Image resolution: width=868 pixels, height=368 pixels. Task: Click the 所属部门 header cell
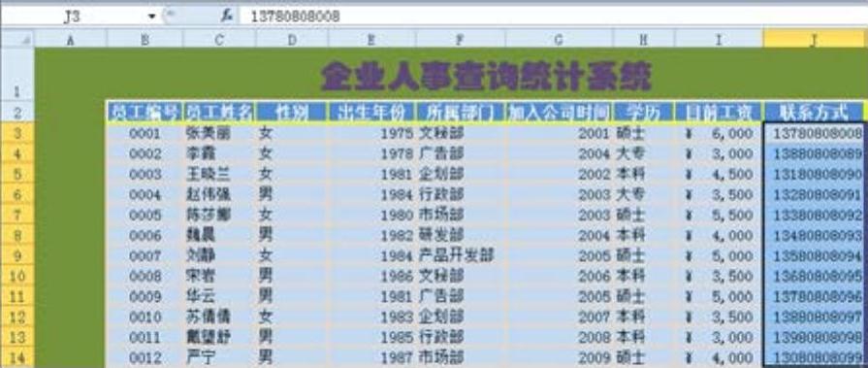coord(460,112)
